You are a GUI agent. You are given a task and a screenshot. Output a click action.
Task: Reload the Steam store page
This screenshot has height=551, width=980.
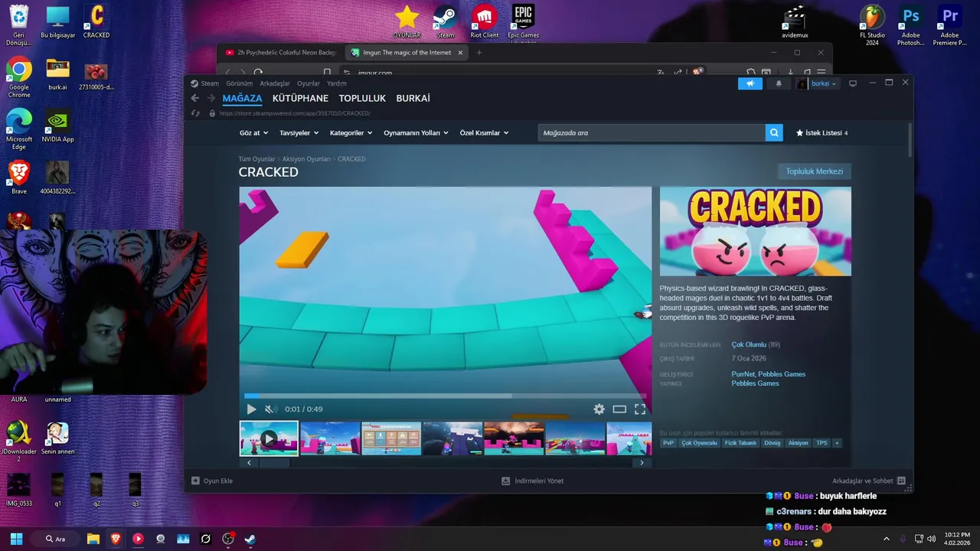coord(196,113)
